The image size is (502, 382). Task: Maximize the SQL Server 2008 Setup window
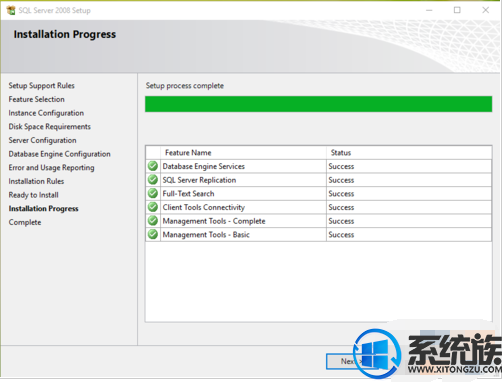point(457,10)
